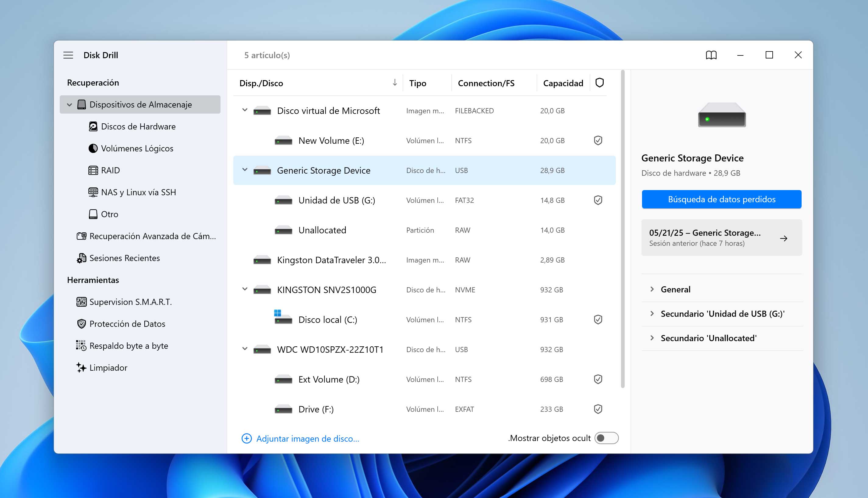Click the Volúmenes Lógicos pie icon
Viewport: 868px width, 498px height.
pyautogui.click(x=93, y=148)
